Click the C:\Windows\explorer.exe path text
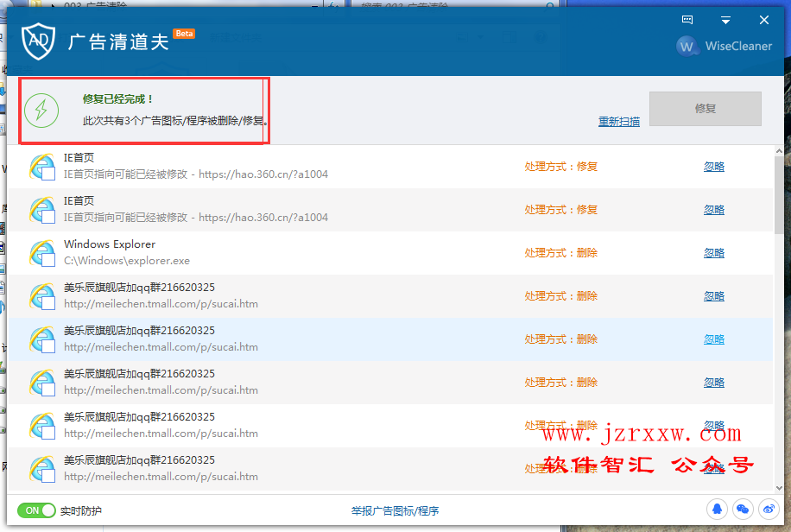This screenshot has width=791, height=532. click(127, 261)
